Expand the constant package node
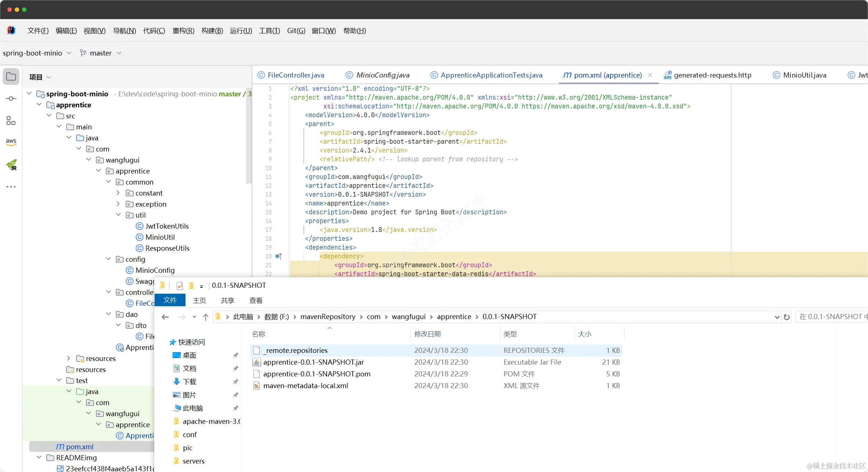This screenshot has width=868, height=472. point(118,193)
